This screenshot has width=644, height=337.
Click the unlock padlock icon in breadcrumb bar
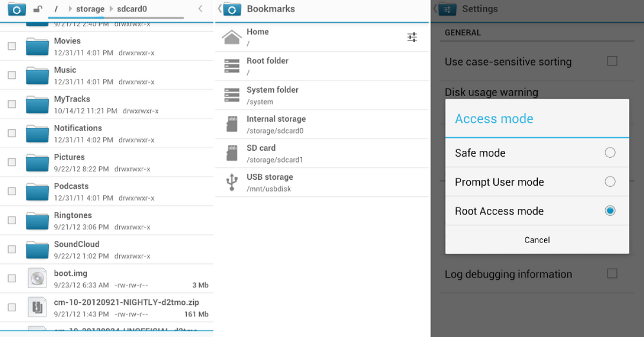pos(38,9)
